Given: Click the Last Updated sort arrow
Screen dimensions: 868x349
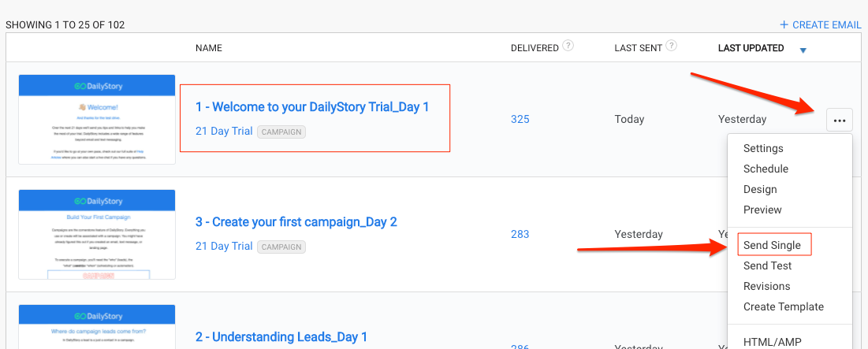Looking at the screenshot, I should [x=803, y=50].
